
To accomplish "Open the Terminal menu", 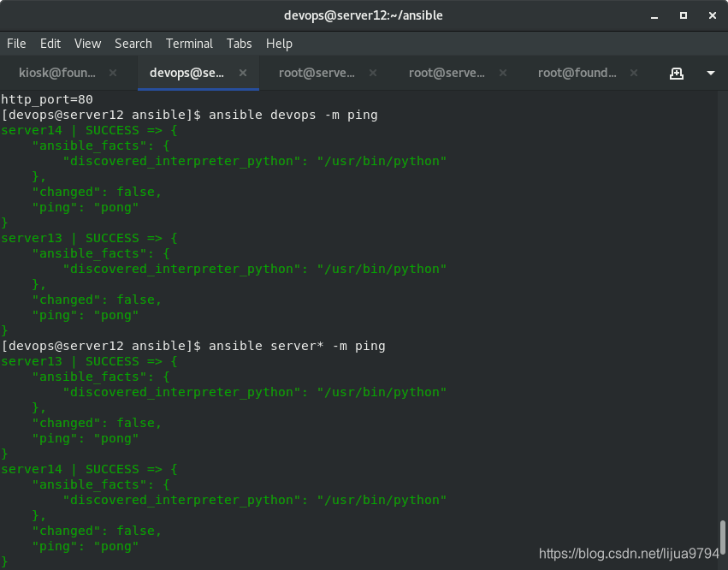I will point(189,44).
